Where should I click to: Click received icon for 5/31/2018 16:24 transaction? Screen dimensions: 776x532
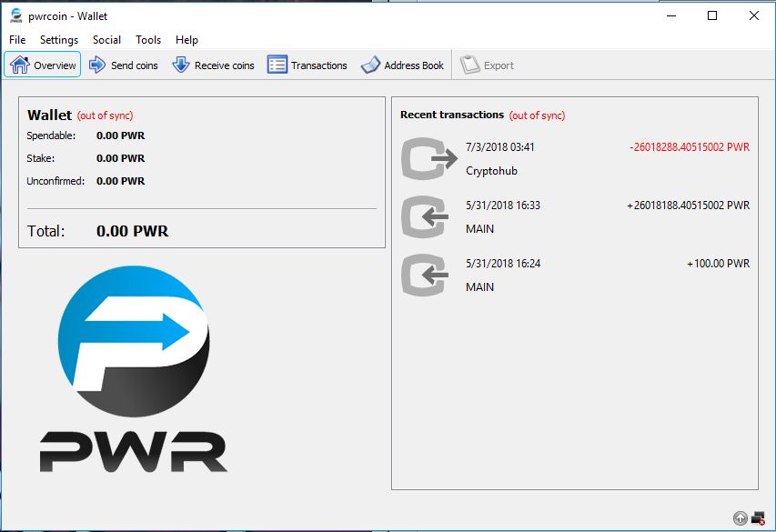(426, 276)
